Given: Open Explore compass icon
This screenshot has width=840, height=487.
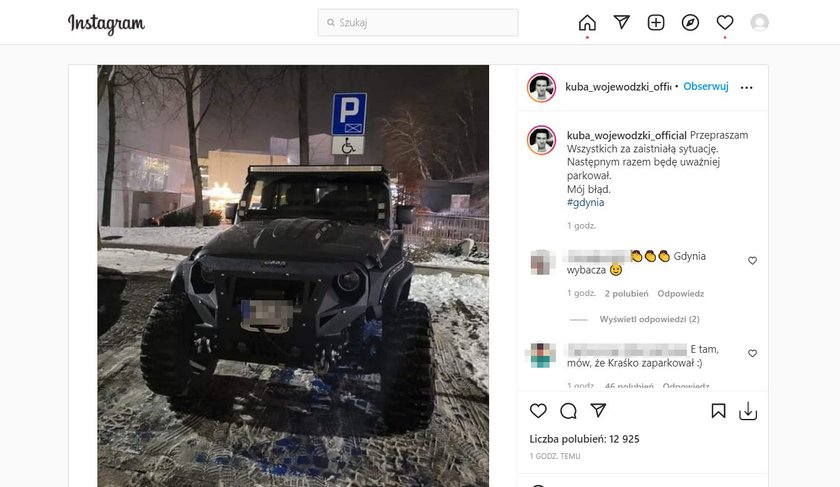Looking at the screenshot, I should coord(690,23).
